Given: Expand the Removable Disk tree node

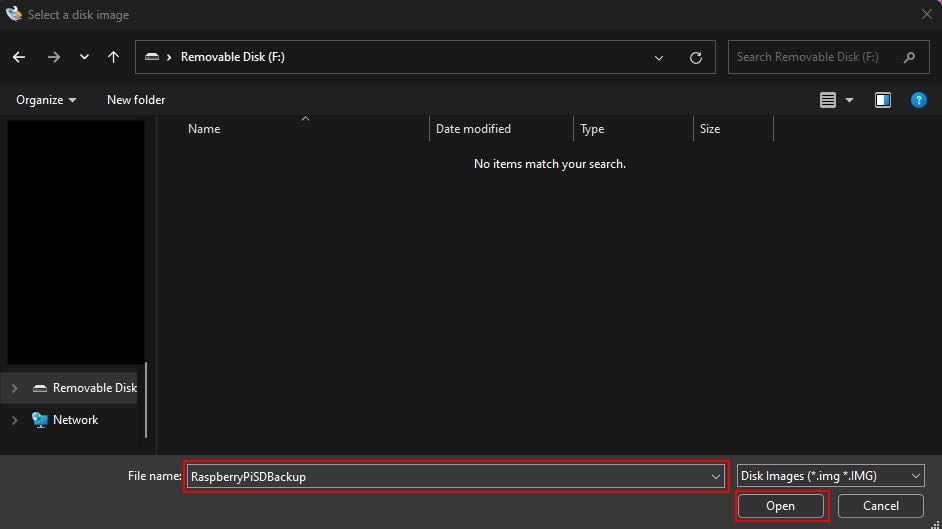Looking at the screenshot, I should coord(14,388).
